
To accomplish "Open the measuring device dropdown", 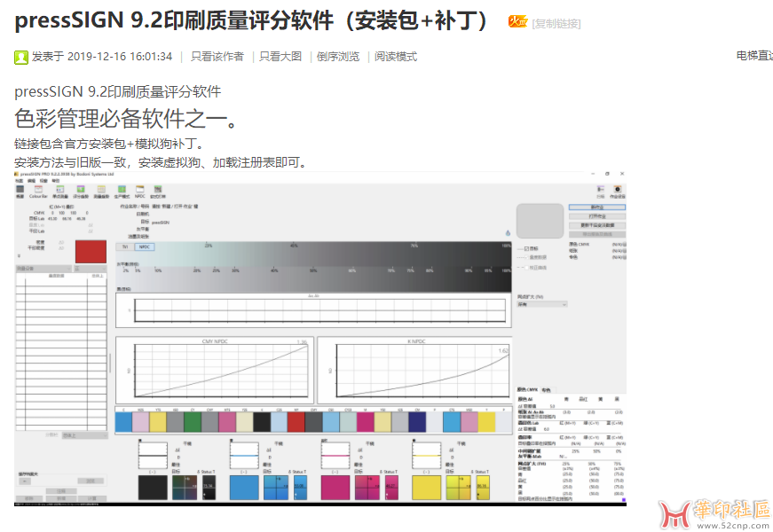I will (x=43, y=269).
